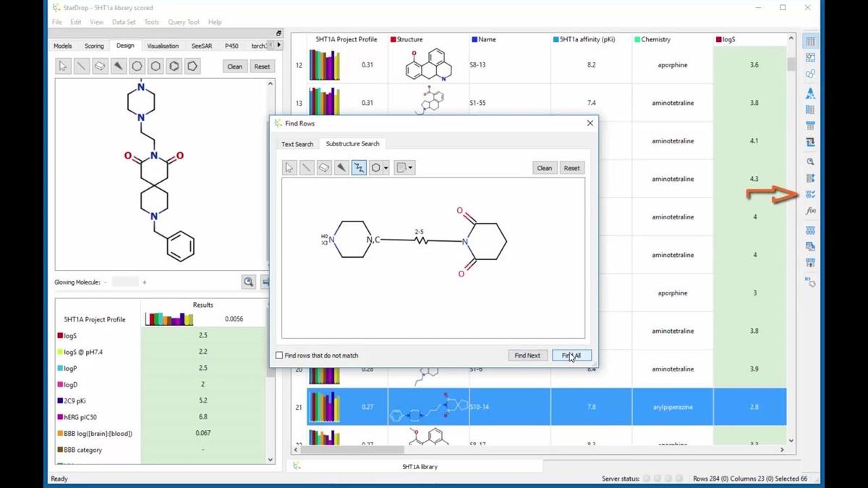
Task: Select the bond drawing tool on Design tab
Action: (x=81, y=66)
